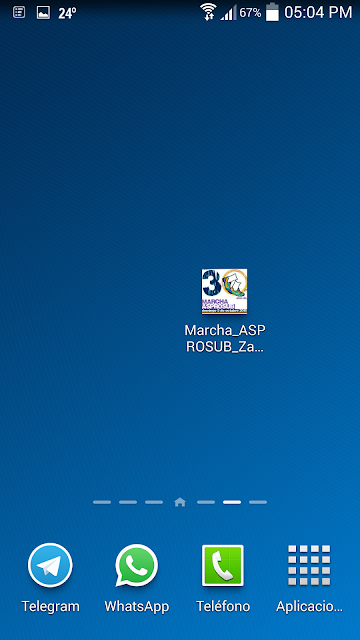Tap the 67% battery percentage

pyautogui.click(x=250, y=13)
